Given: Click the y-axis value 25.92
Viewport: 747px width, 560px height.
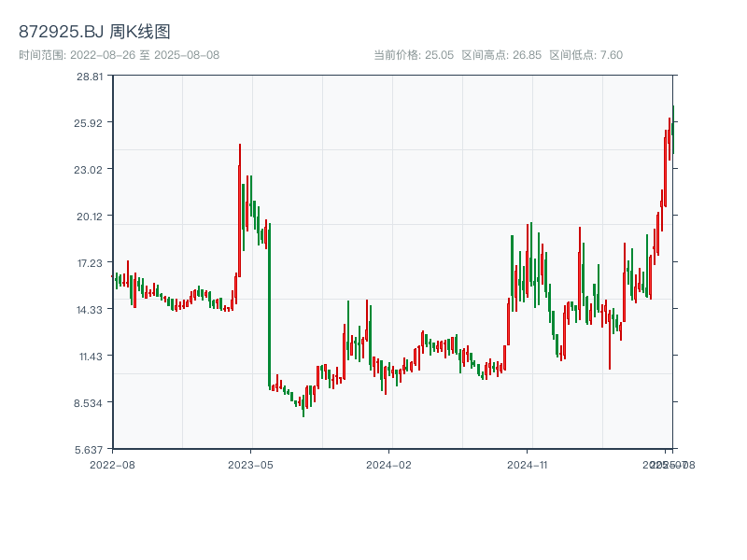Looking at the screenshot, I should pos(88,123).
